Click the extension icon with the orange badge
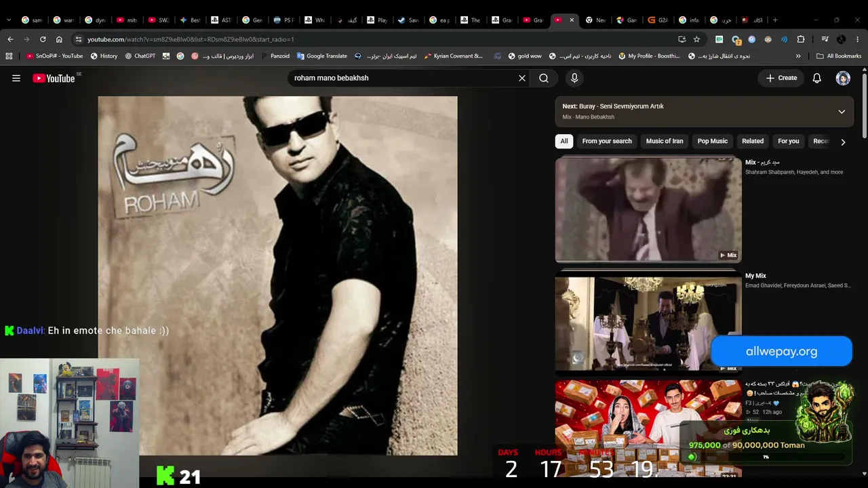Image resolution: width=868 pixels, height=488 pixels. click(736, 40)
